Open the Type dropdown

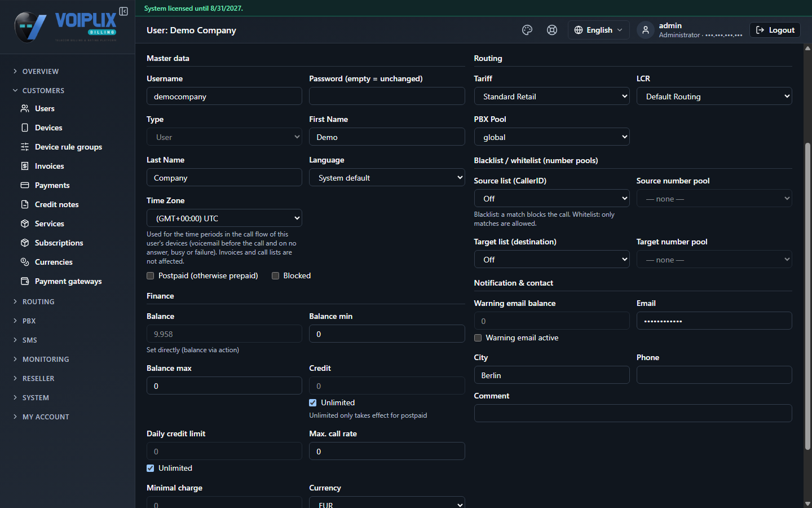click(224, 137)
